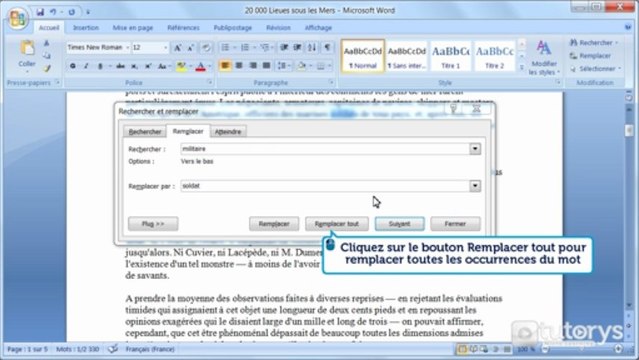Redo with the quick access repeat icon

point(72,12)
